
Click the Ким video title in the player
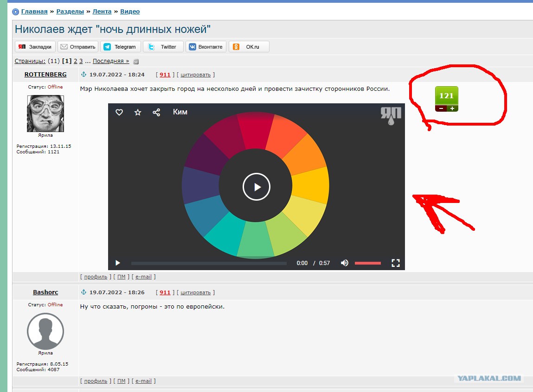point(180,112)
